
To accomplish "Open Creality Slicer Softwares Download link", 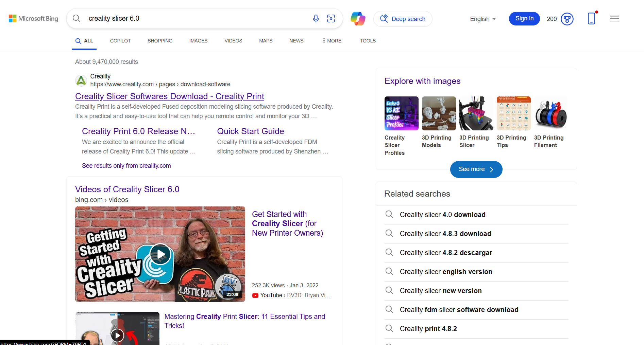I will [170, 96].
